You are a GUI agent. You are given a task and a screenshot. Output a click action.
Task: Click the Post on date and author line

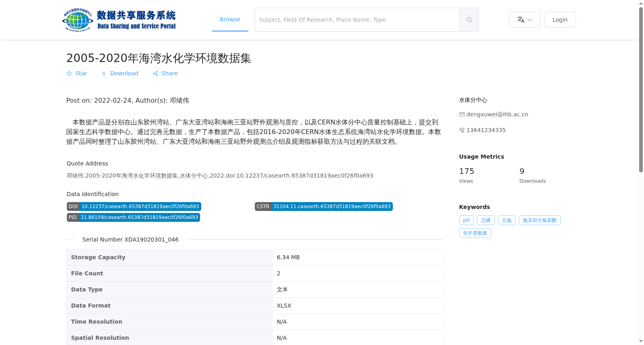[x=128, y=100]
